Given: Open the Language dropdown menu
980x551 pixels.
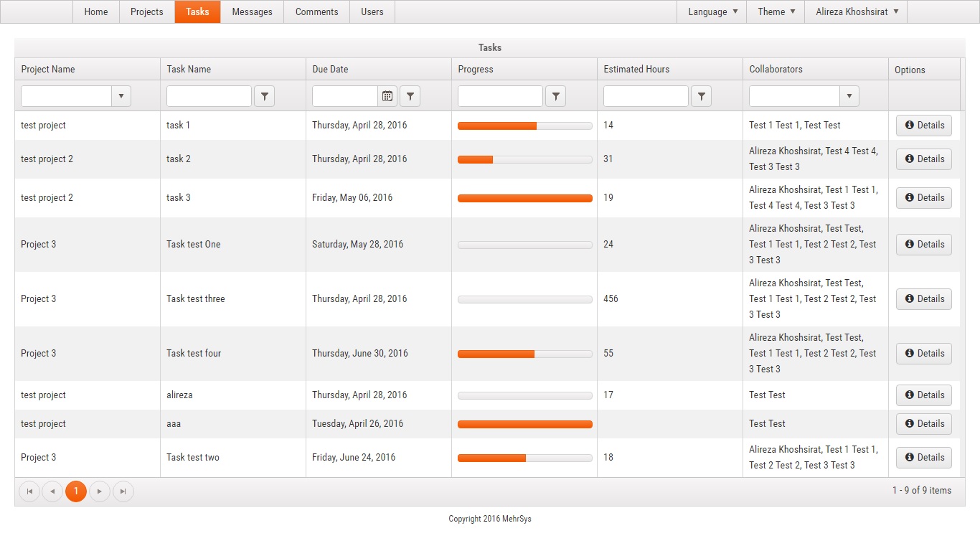Looking at the screenshot, I should [x=712, y=12].
